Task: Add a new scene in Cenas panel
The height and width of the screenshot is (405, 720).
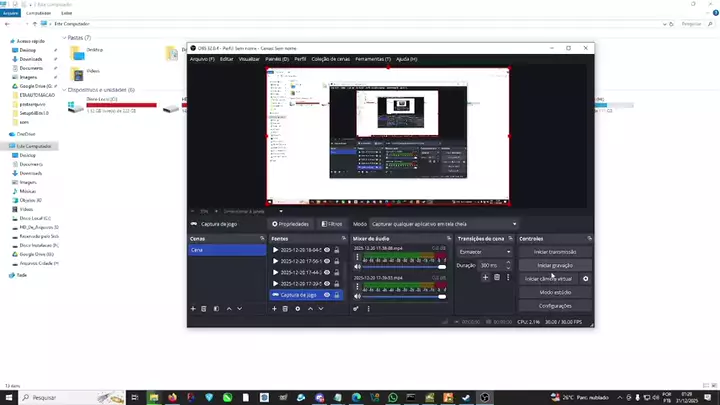Action: (x=193, y=309)
